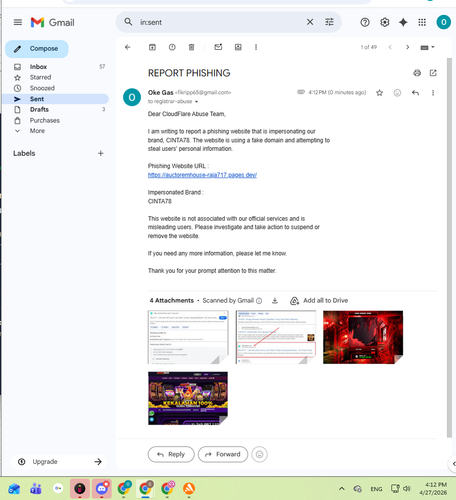Click the search magnifier icon
The image size is (456, 500).
[128, 22]
